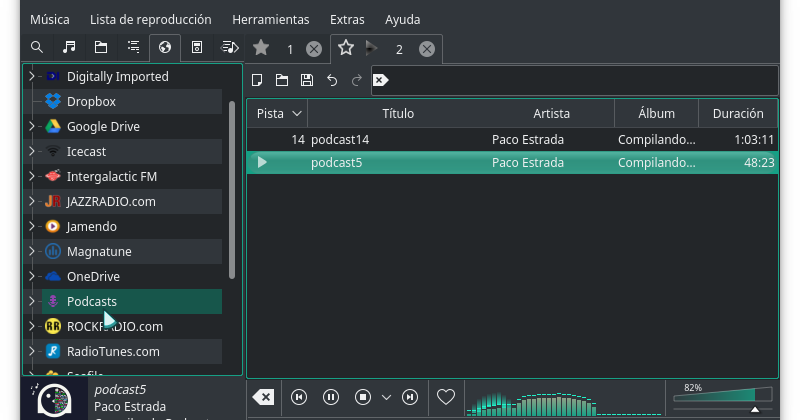Expand the ROCKRADIO.com node
The height and width of the screenshot is (420, 800).
[x=32, y=326]
